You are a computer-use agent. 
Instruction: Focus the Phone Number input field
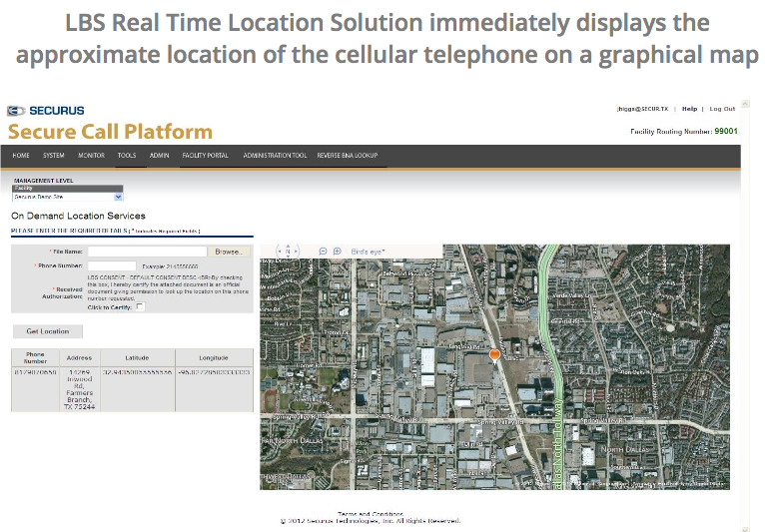[x=112, y=266]
